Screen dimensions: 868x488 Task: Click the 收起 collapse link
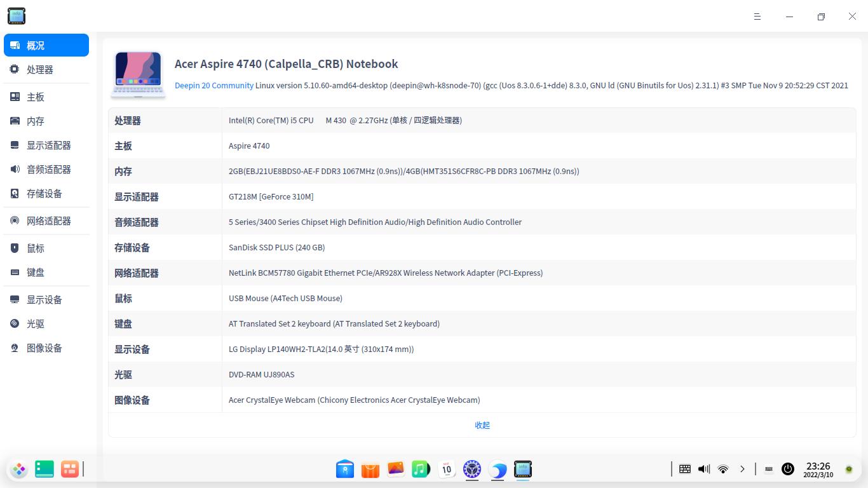coord(482,425)
